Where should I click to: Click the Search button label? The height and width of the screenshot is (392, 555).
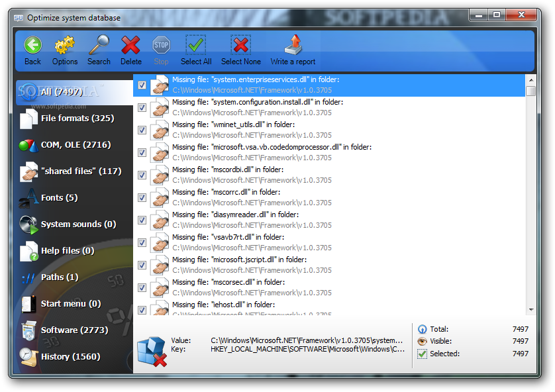[x=99, y=62]
